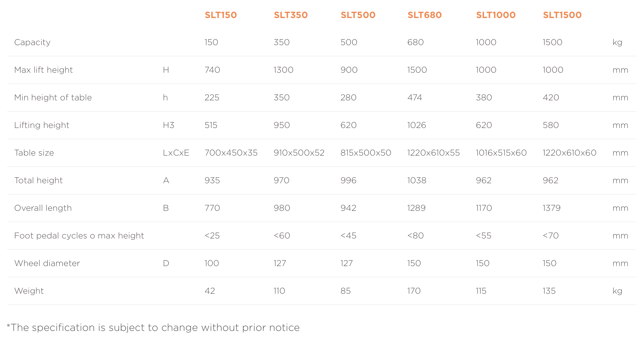The image size is (644, 345).
Task: Select the Total height row label
Action: click(x=38, y=180)
